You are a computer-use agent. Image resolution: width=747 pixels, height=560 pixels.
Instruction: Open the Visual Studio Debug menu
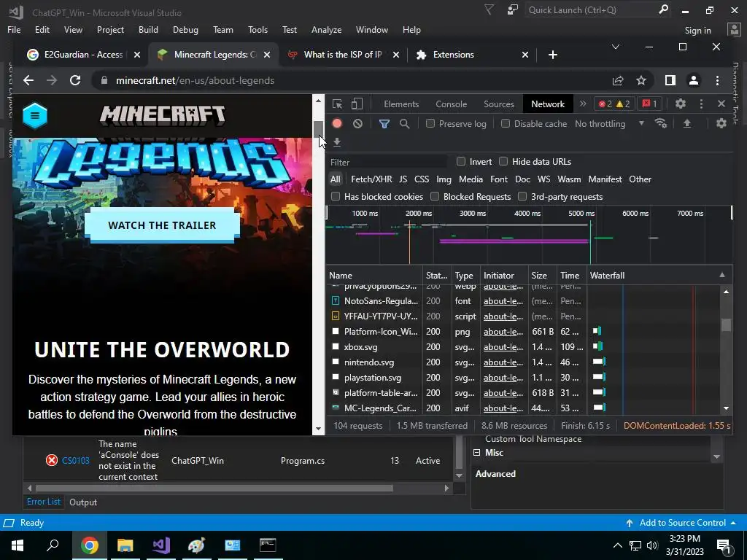tap(185, 29)
